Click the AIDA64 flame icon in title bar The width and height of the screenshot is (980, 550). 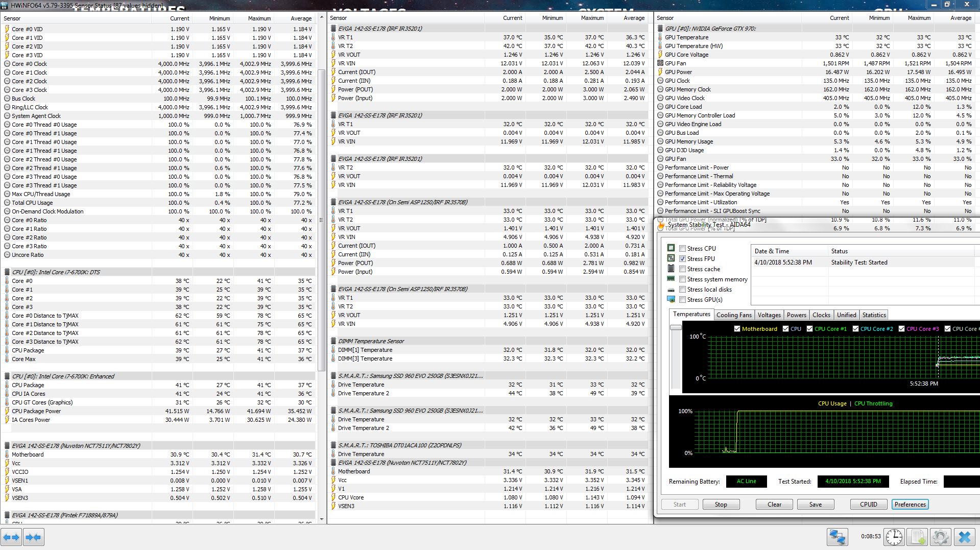tap(662, 225)
